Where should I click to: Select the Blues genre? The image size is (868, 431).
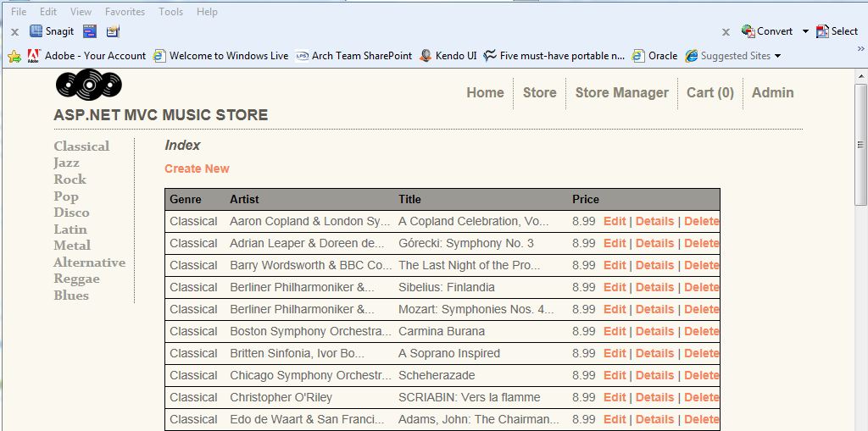(71, 296)
